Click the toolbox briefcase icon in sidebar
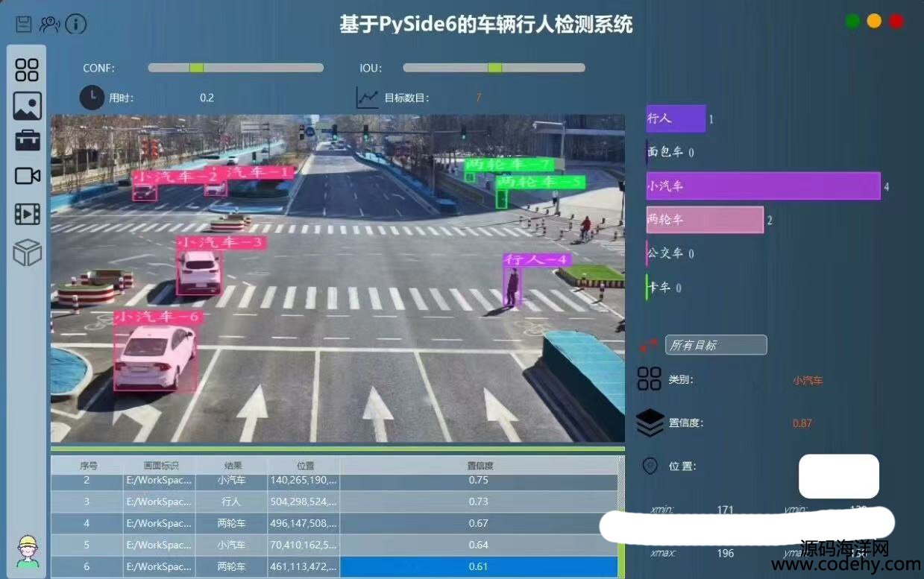Screen dimensions: 924x579 28,139
